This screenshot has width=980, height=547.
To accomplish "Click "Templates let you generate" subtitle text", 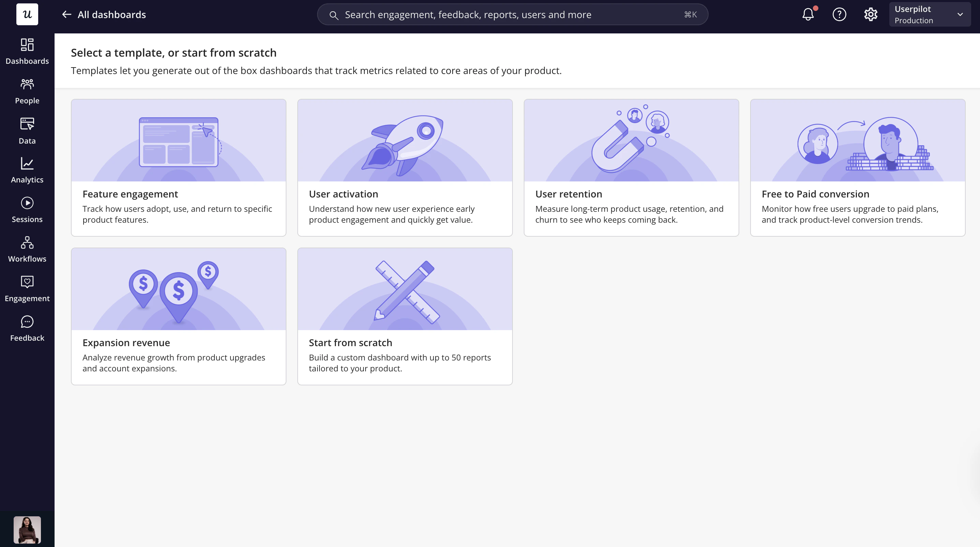I will click(x=316, y=71).
